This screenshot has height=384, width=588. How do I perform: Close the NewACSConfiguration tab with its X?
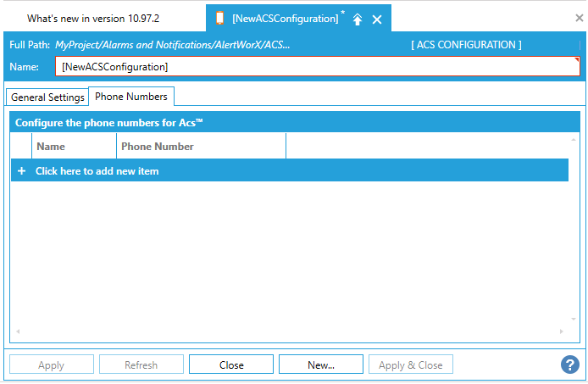[377, 19]
